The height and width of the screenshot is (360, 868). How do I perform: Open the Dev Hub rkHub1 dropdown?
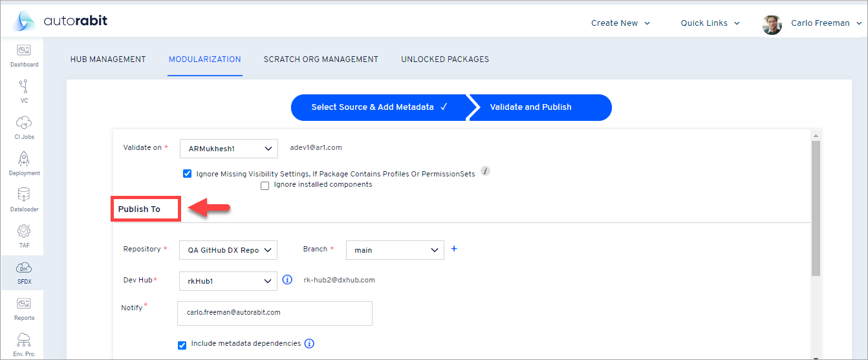coord(228,281)
